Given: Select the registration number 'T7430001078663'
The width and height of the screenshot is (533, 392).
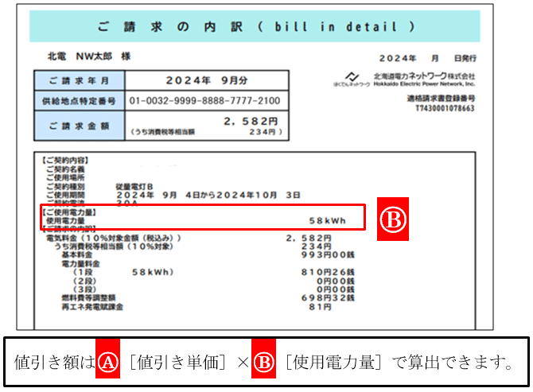Looking at the screenshot, I should (x=445, y=108).
